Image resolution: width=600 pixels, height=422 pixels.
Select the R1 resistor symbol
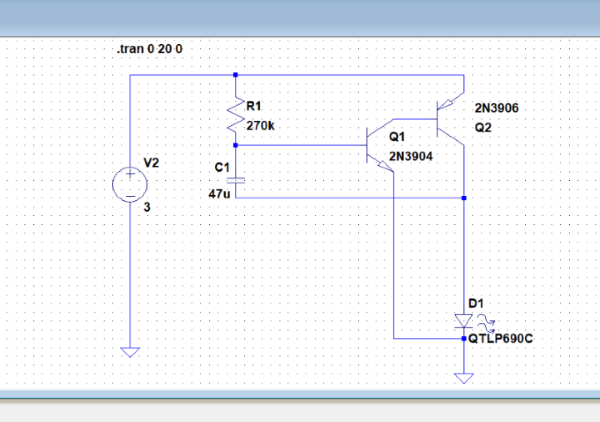235,116
